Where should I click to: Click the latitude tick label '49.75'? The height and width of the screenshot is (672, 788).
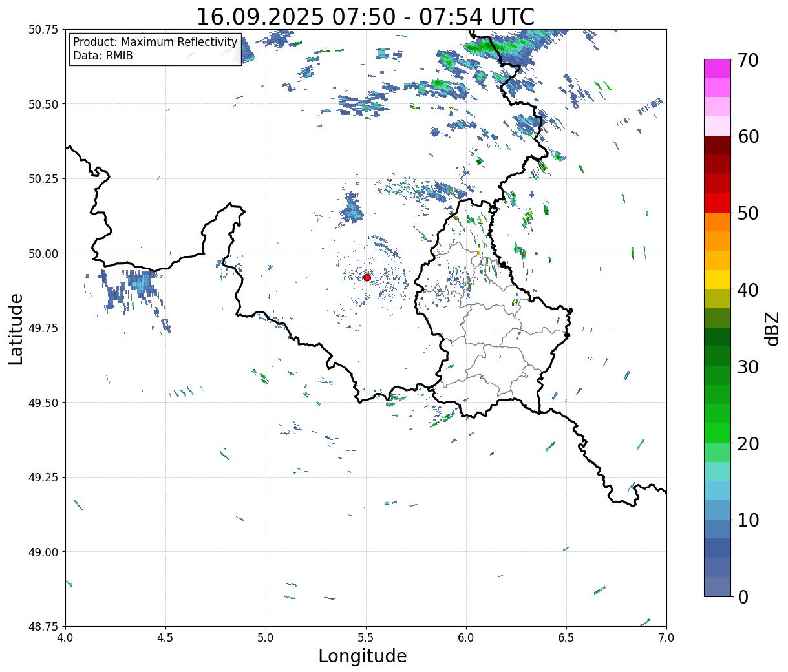click(43, 328)
